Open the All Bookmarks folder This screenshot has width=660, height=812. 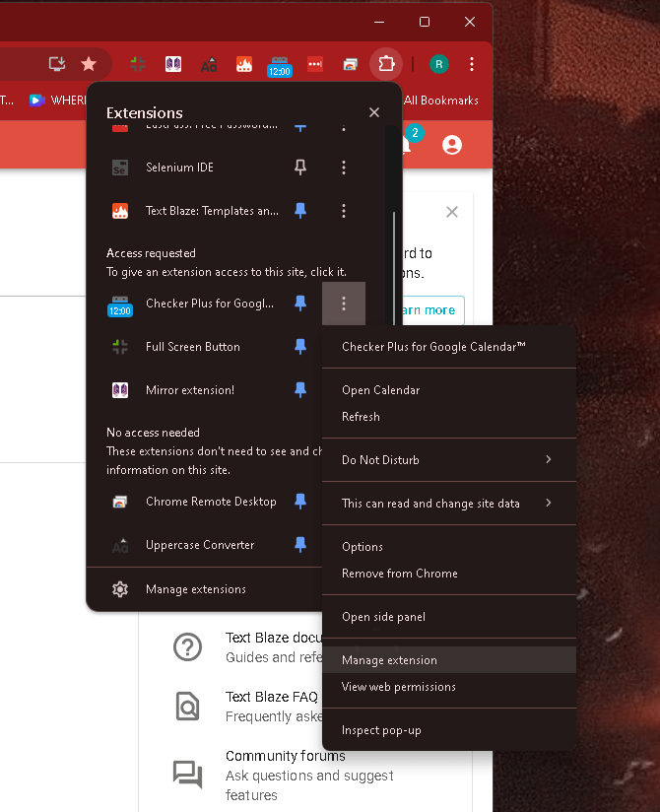click(441, 101)
